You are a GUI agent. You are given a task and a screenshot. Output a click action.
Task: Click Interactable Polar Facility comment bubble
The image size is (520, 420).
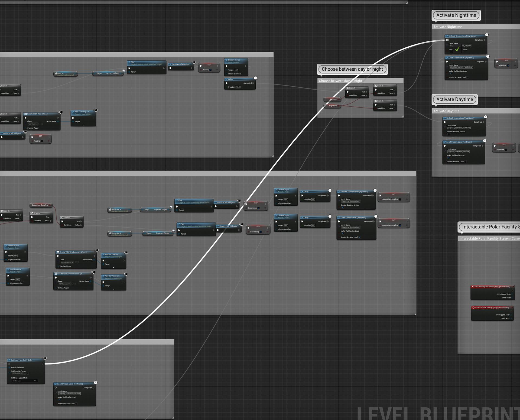(x=489, y=227)
